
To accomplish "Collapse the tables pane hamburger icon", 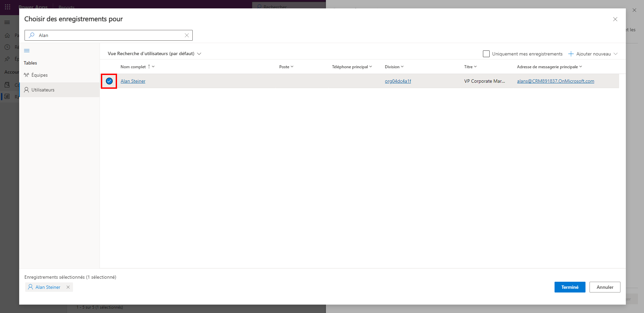I will click(27, 51).
